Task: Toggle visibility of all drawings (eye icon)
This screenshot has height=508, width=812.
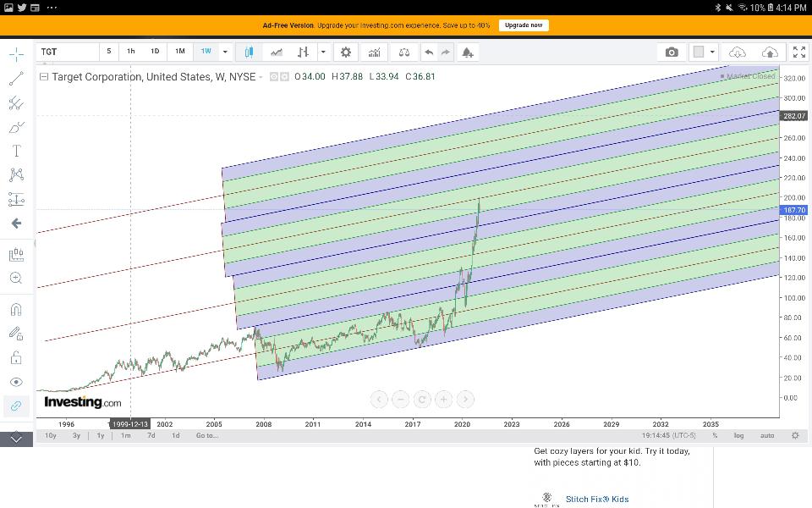Action: [16, 382]
